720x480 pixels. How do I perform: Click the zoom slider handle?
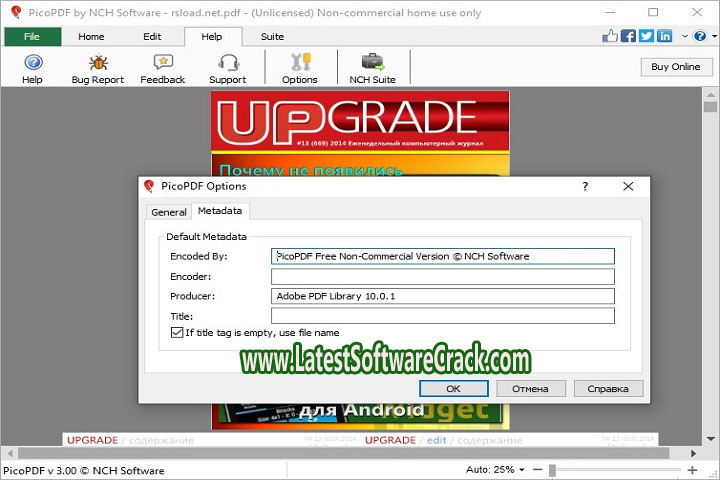[550, 470]
